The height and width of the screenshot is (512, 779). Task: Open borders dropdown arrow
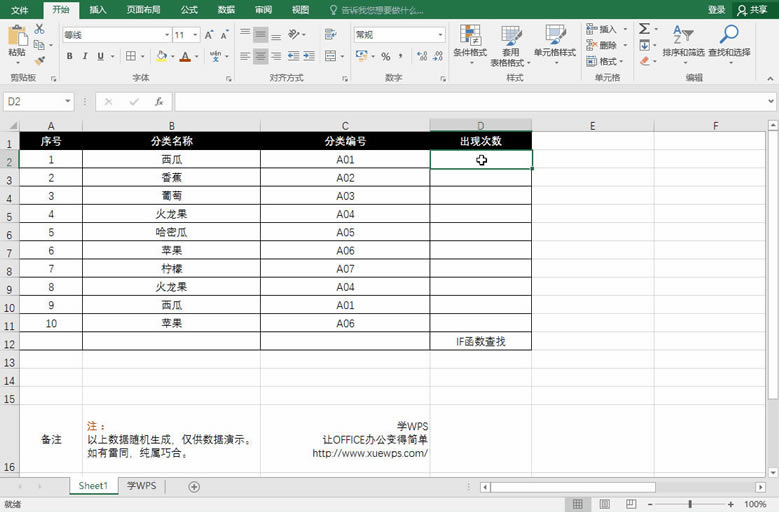point(143,57)
